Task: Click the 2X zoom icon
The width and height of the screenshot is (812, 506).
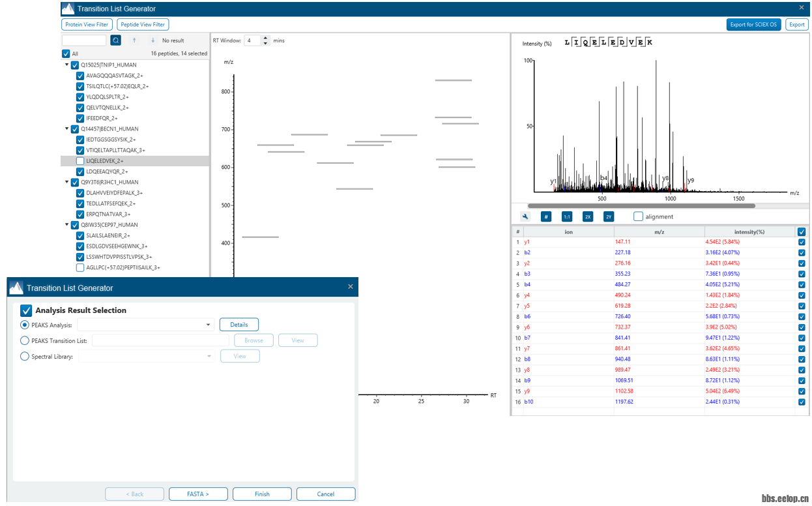Action: pyautogui.click(x=588, y=216)
